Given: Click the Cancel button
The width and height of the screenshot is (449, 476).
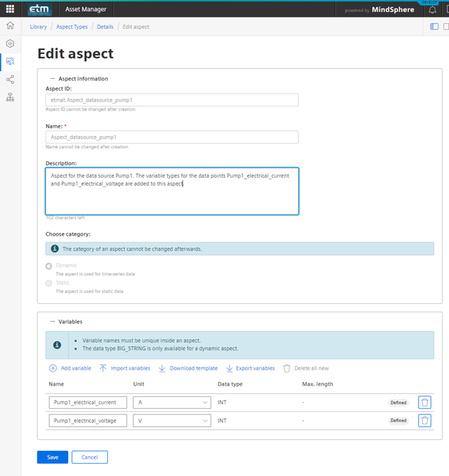Looking at the screenshot, I should [x=89, y=457].
